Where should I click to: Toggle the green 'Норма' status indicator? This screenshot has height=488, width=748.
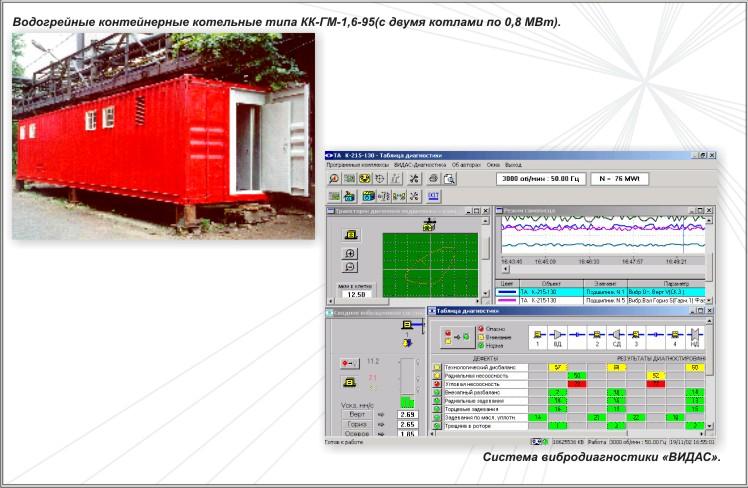480,345
